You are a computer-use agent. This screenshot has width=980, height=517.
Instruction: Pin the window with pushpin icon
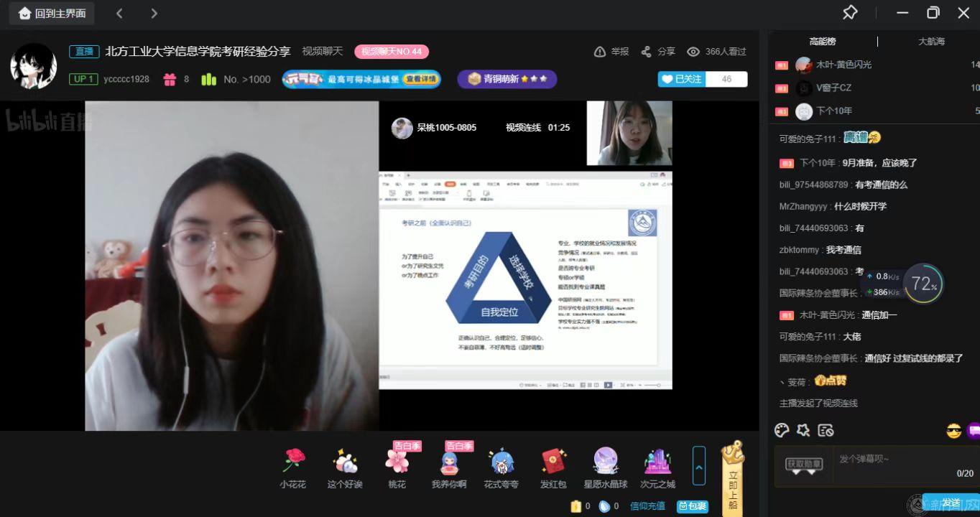(850, 13)
